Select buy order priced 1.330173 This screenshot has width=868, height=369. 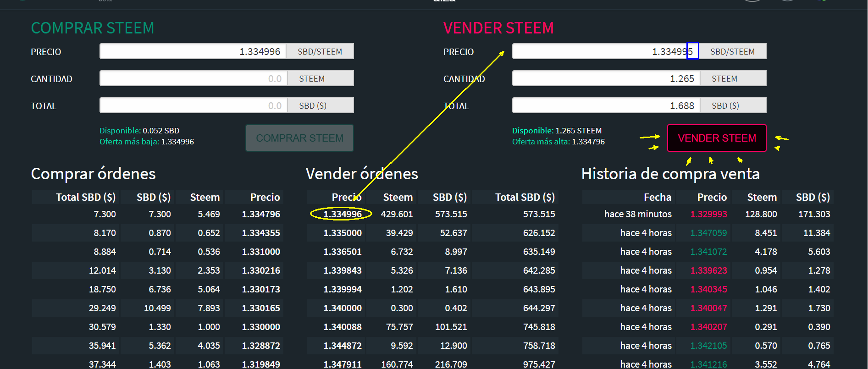pos(158,289)
